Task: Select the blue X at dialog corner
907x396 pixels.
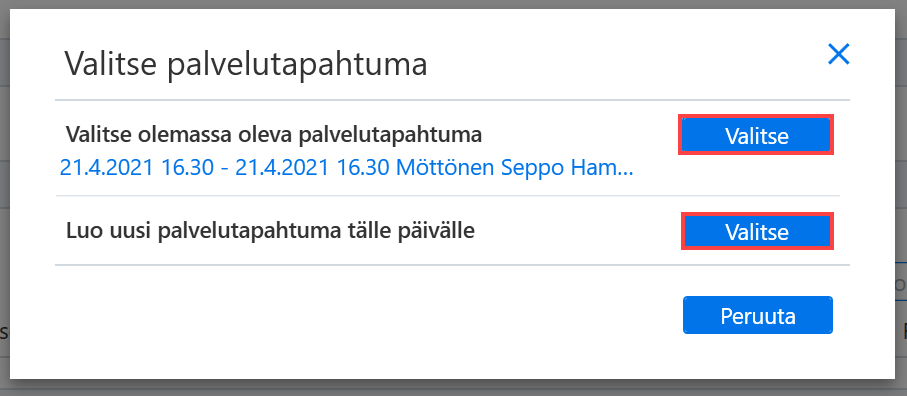Action: pyautogui.click(x=838, y=54)
